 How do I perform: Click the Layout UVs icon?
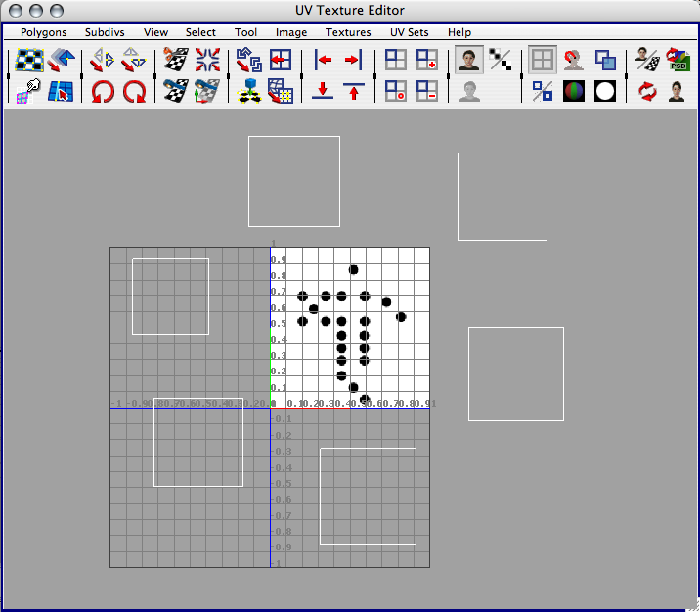tap(281, 60)
